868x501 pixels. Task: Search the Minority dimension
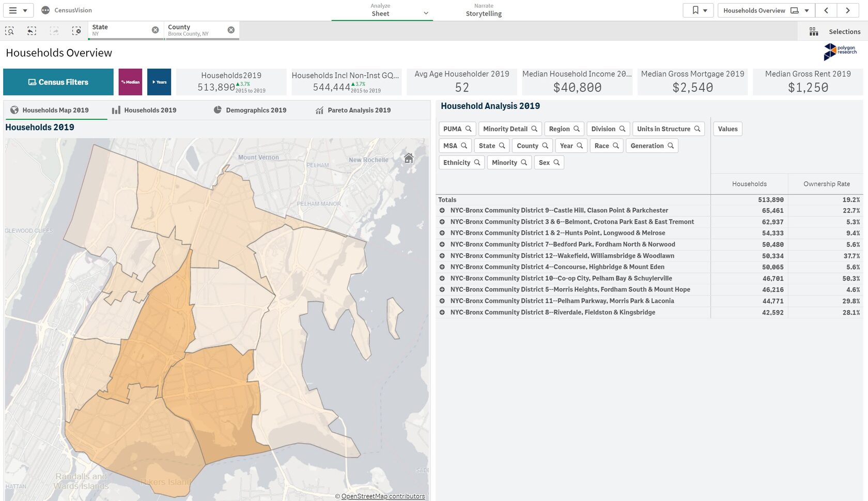(509, 163)
